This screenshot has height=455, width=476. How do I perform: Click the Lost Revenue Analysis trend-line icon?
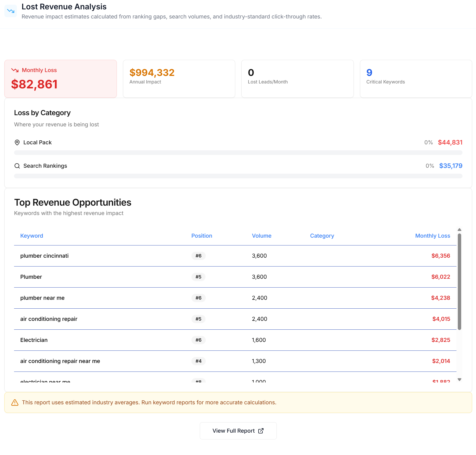tap(10, 11)
